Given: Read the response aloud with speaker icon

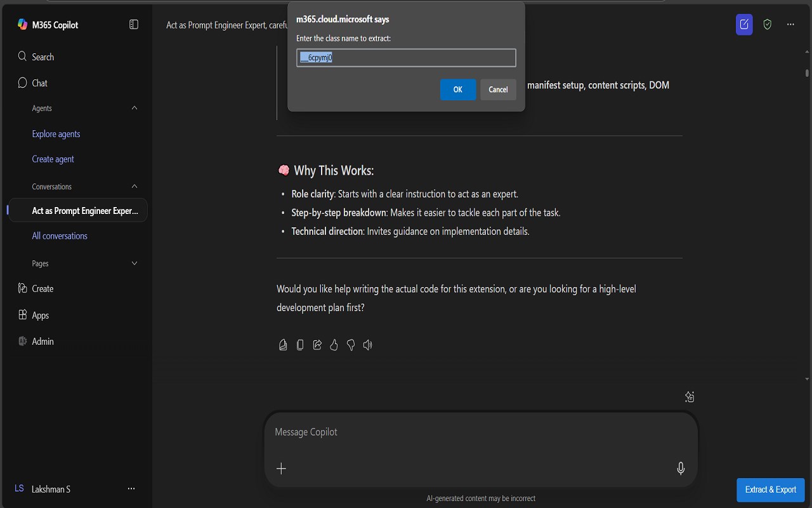Looking at the screenshot, I should click(367, 345).
